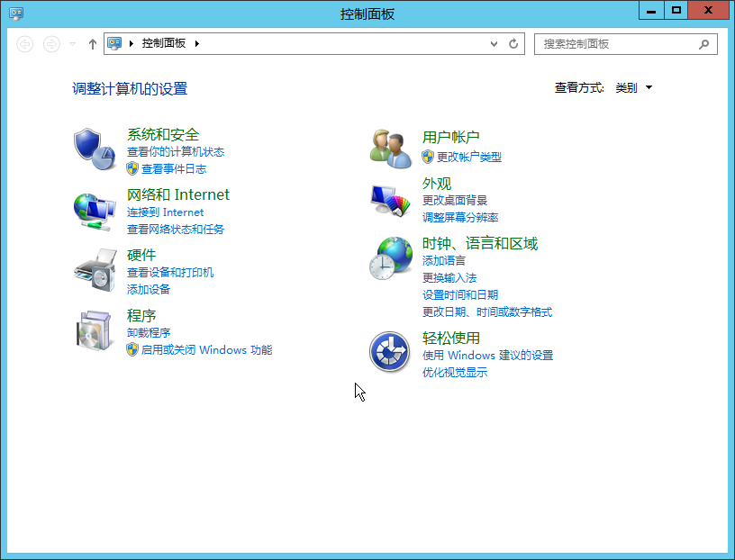Click 查看设备和打印机 link

coord(170,272)
